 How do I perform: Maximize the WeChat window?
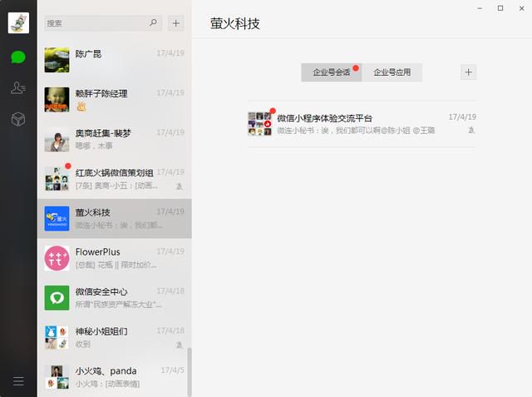500,8
